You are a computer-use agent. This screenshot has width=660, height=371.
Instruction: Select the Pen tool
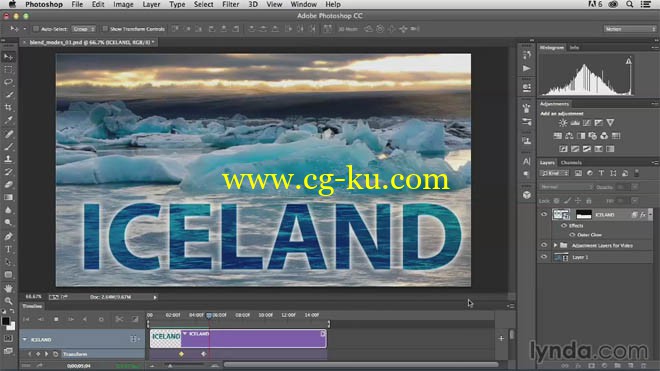(8, 236)
